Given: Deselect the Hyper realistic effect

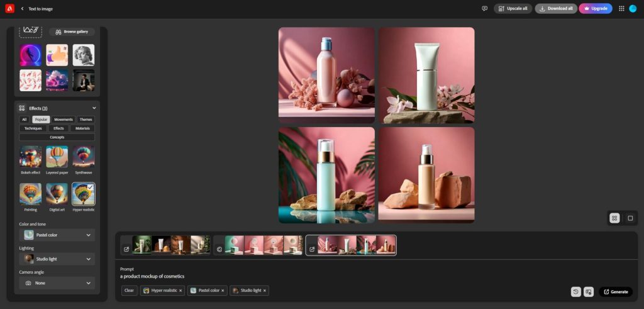Looking at the screenshot, I should [x=83, y=194].
